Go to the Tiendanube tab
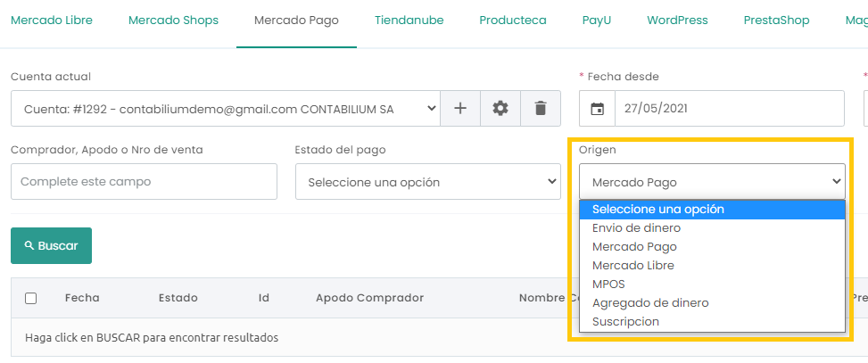868x363 pixels. point(409,21)
